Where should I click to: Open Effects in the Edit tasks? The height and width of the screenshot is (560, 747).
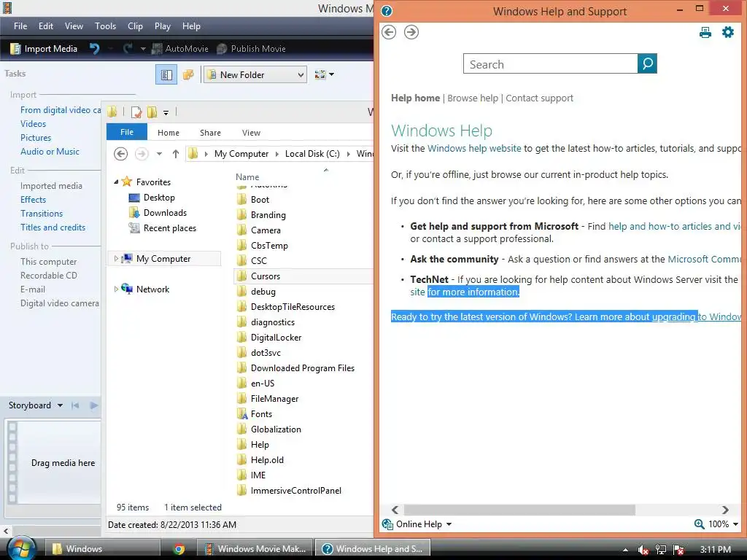point(34,200)
